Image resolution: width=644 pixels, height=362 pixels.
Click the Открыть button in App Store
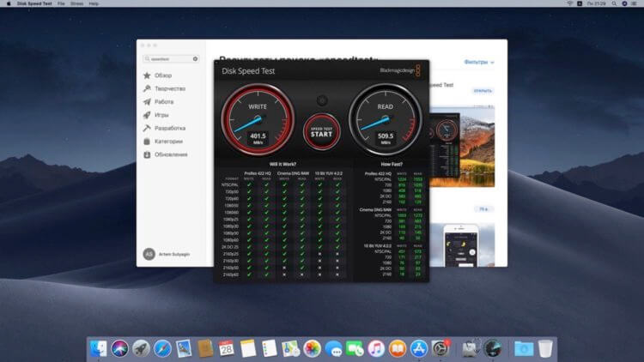pos(483,91)
